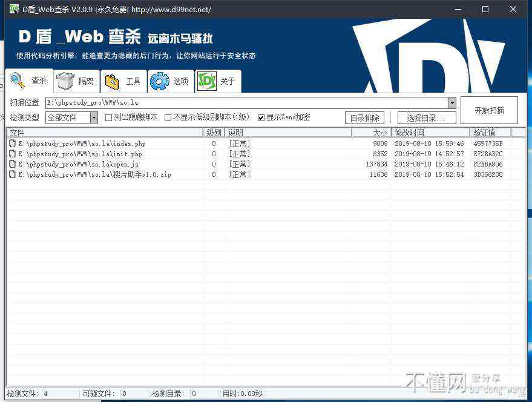Close the D盾 window
The image size is (532, 402).
513,9
